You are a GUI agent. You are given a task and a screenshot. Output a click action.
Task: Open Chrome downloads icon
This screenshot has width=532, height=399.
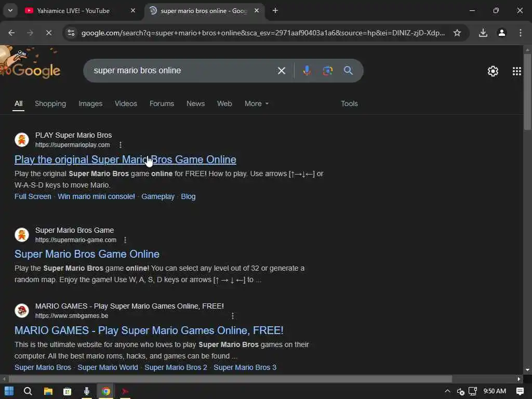(x=483, y=33)
